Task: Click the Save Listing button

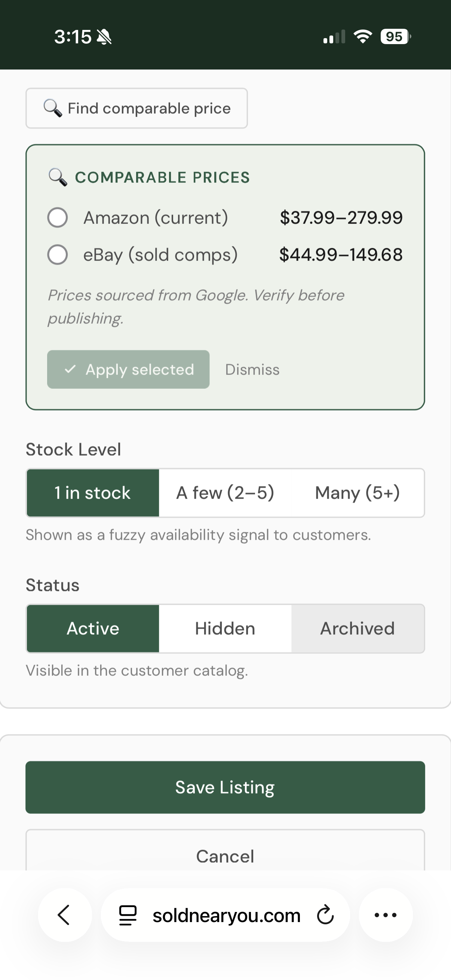Action: coord(225,787)
